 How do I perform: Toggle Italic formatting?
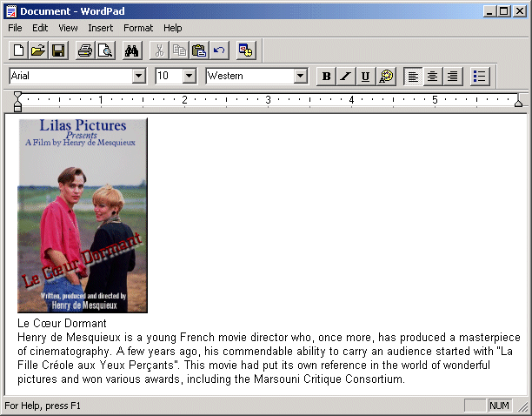pyautogui.click(x=346, y=76)
